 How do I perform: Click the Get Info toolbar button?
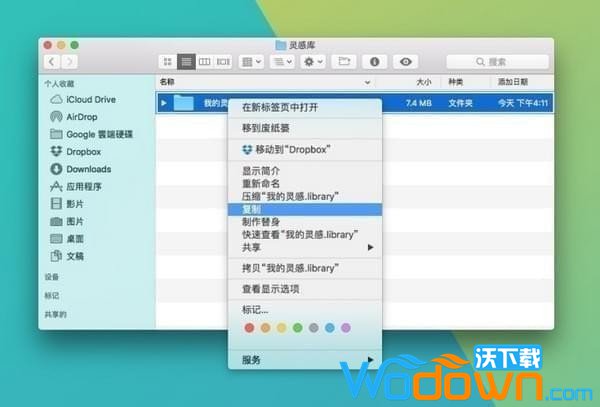click(375, 62)
